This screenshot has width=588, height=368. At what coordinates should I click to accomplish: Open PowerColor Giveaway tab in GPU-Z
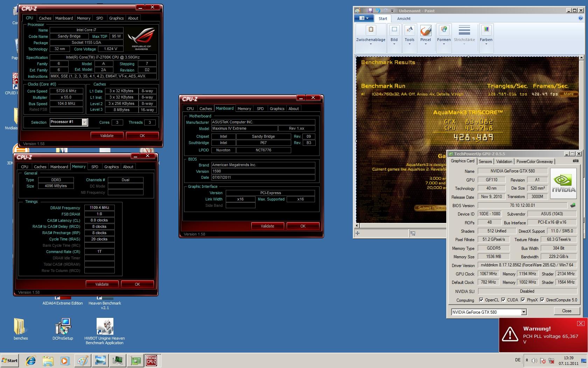(534, 161)
